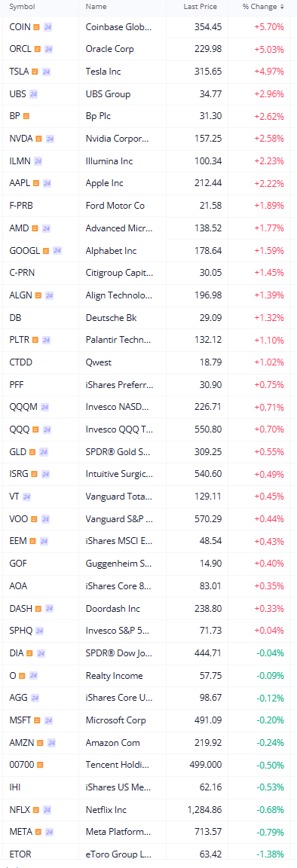Click the Symbol column header
The height and width of the screenshot is (868, 297).
pos(22,7)
